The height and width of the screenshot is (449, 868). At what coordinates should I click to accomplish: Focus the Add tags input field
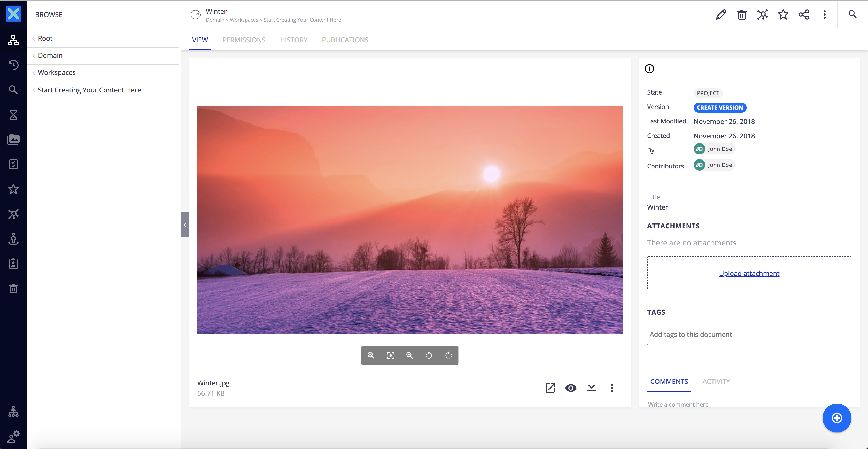pos(749,334)
